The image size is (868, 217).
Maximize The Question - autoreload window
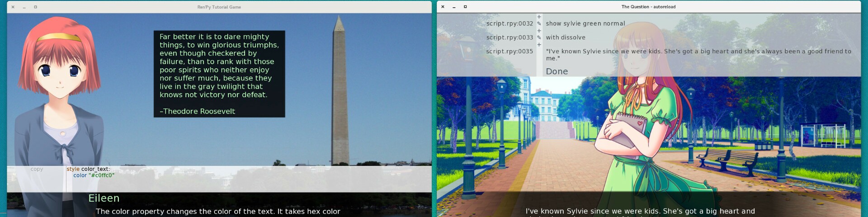coord(465,7)
